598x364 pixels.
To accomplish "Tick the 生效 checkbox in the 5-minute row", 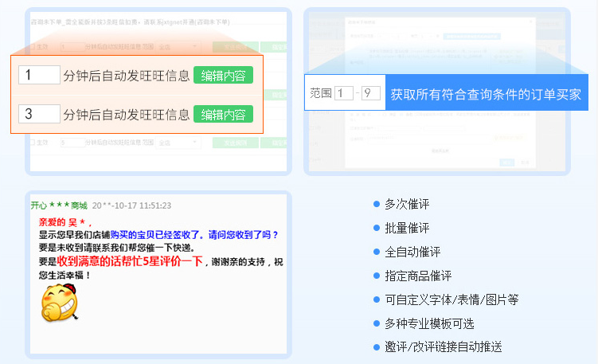I will tap(33, 143).
